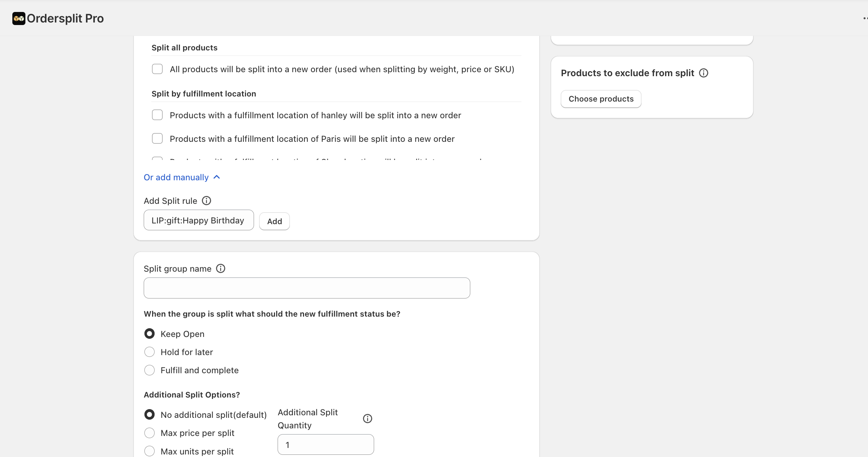
Task: Click the Ordersplit Pro logo icon
Action: click(19, 18)
